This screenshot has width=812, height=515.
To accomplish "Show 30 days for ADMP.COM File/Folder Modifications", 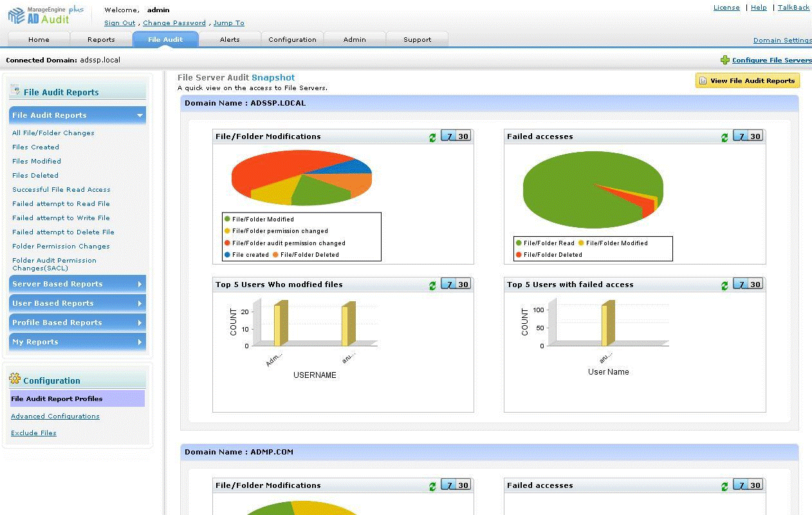I will 463,485.
